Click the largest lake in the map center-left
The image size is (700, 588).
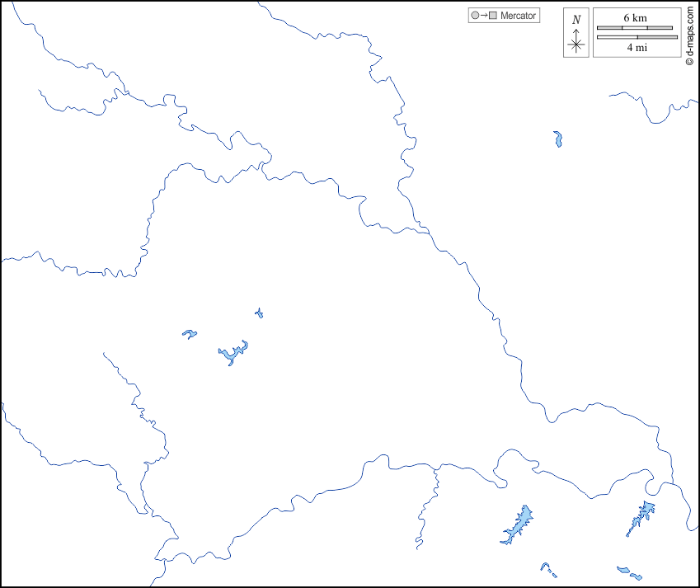tap(233, 354)
